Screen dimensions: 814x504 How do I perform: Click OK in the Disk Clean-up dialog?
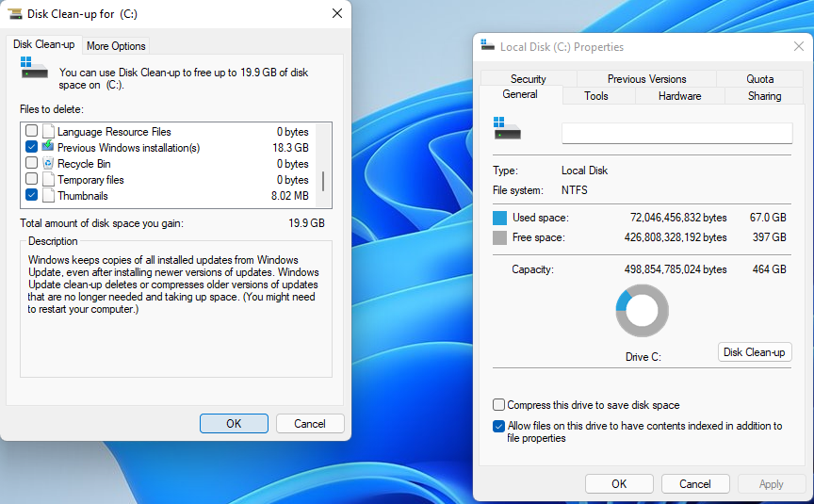pos(235,424)
